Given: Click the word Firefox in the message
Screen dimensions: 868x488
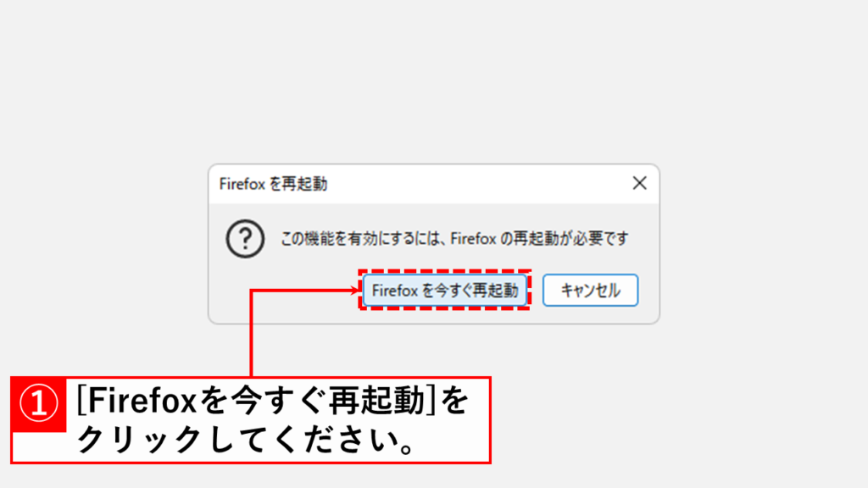Looking at the screenshot, I should coord(473,238).
